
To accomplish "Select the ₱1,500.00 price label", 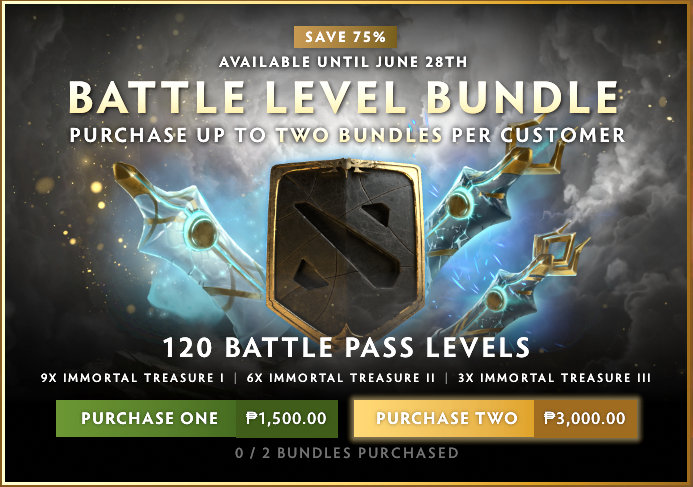I will pos(286,419).
